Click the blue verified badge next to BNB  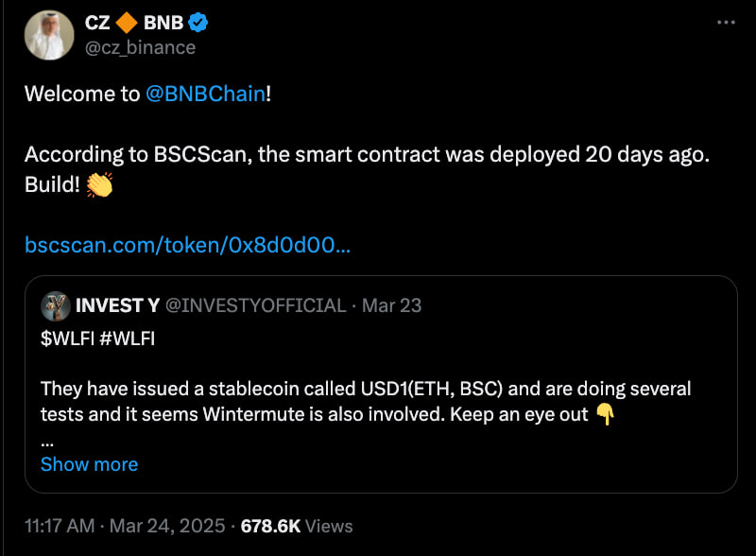(197, 23)
